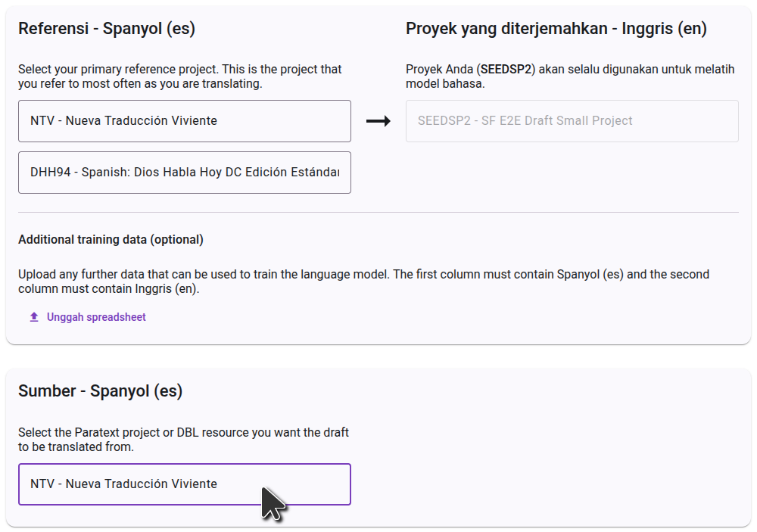The height and width of the screenshot is (532, 757).
Task: Click the 'Select the Paratext project' instruction text
Action: click(183, 440)
